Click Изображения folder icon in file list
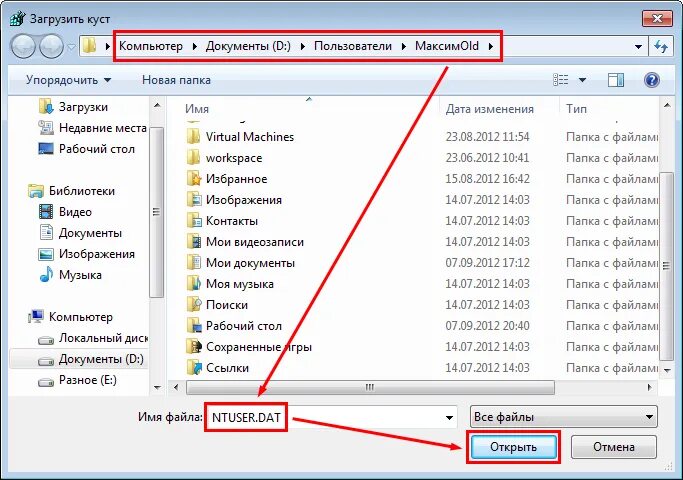The width and height of the screenshot is (683, 480). coord(193,199)
